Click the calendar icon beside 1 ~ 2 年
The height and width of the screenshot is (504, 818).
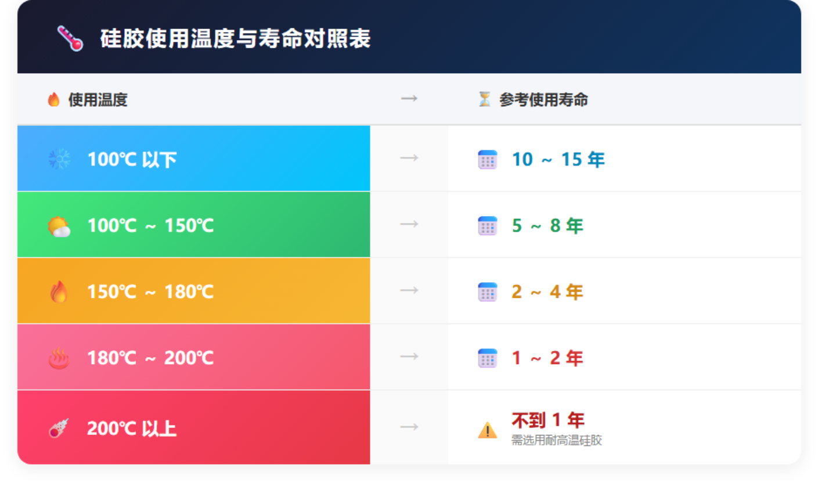[487, 358]
